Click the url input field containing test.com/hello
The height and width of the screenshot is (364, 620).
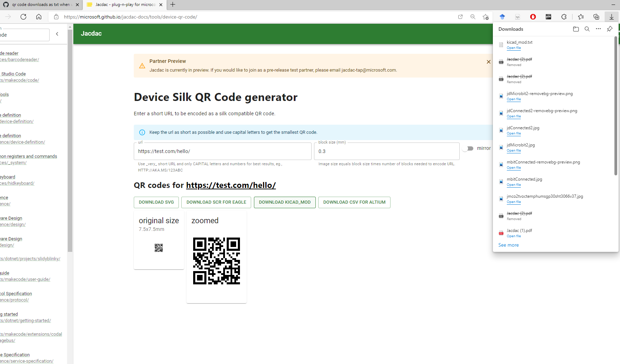pos(223,151)
